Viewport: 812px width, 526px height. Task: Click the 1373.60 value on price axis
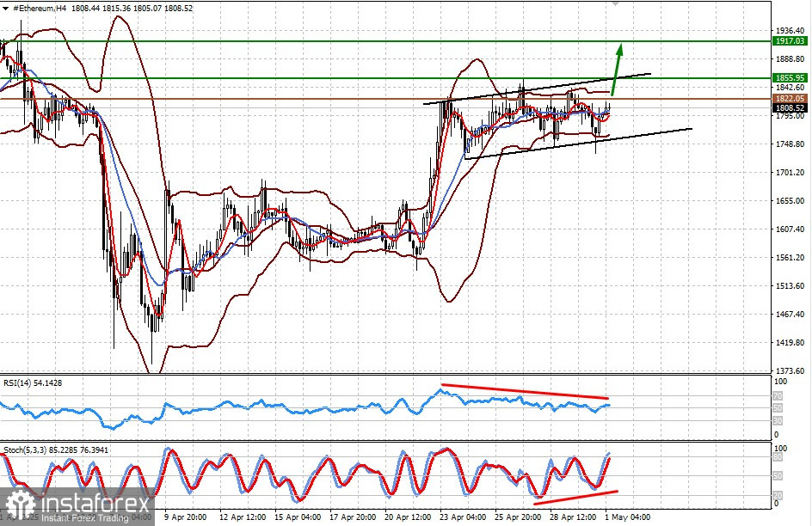tap(790, 370)
